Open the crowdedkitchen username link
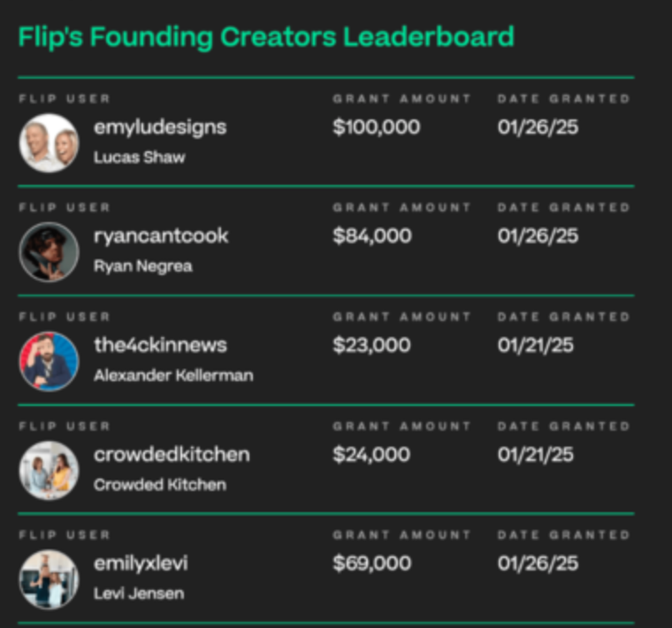The width and height of the screenshot is (672, 628). click(x=172, y=455)
